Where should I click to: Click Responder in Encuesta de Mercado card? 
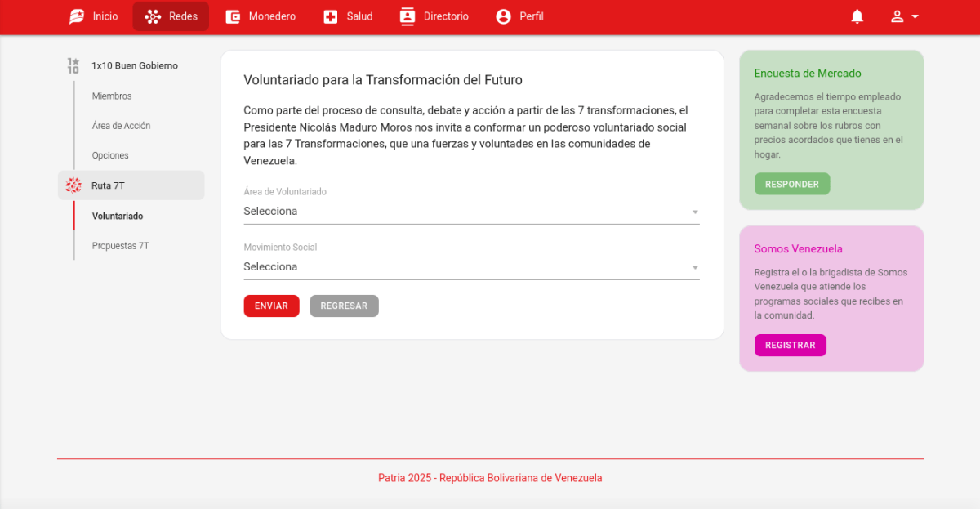pos(791,184)
